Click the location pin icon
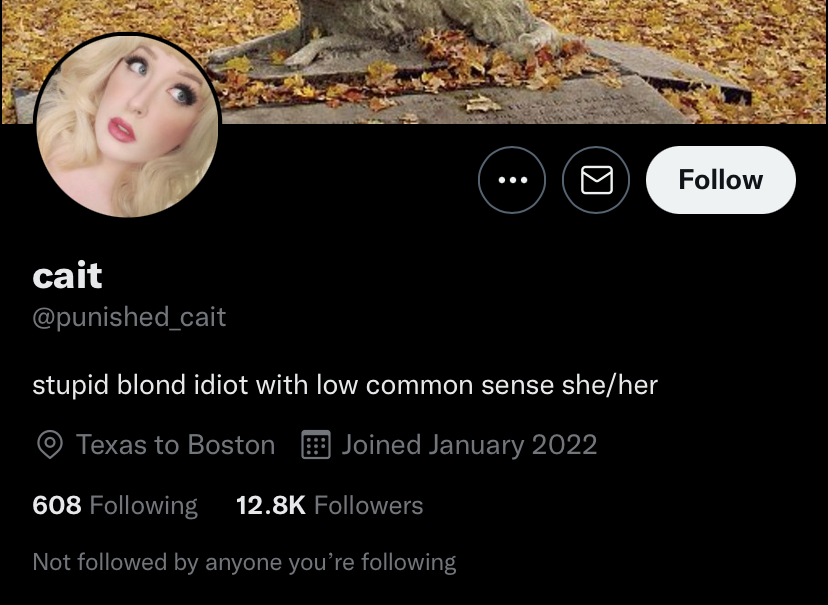 (50, 445)
